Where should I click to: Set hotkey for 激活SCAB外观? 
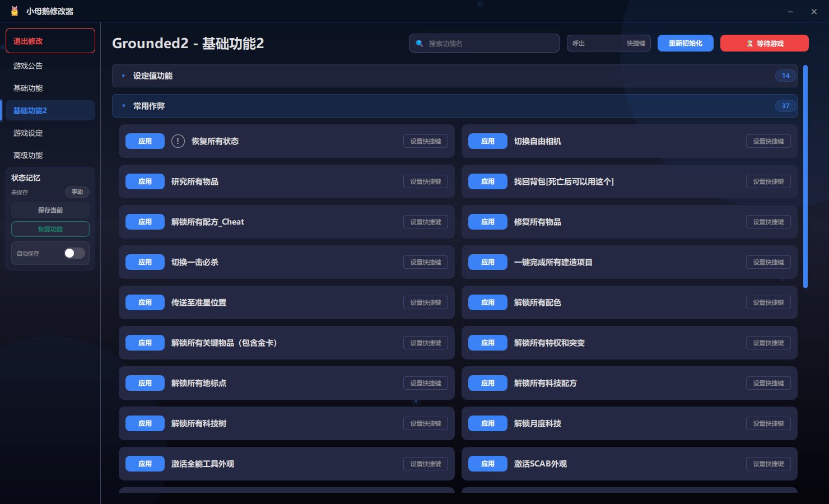tap(769, 464)
